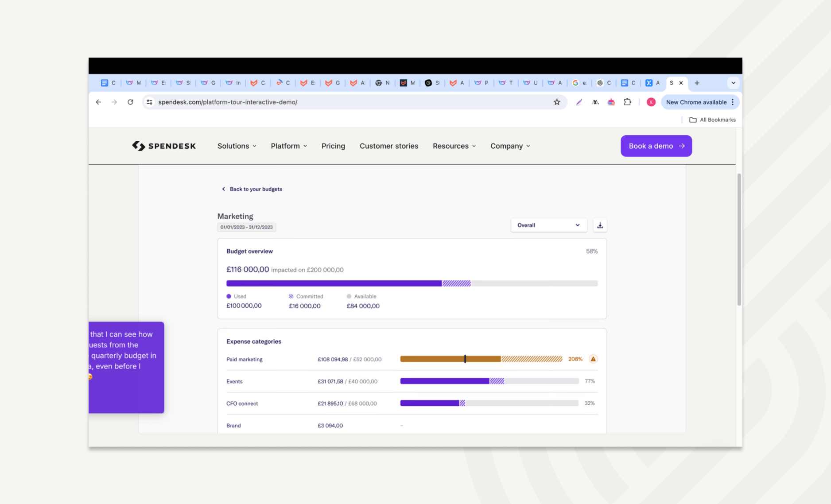This screenshot has width=831, height=504.
Task: Expand the Company menu
Action: 510,146
